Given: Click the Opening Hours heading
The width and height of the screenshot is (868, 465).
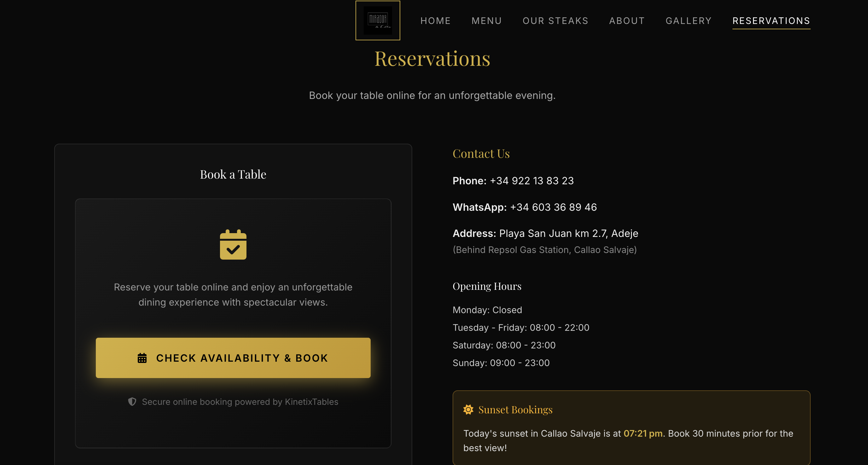Looking at the screenshot, I should [487, 286].
